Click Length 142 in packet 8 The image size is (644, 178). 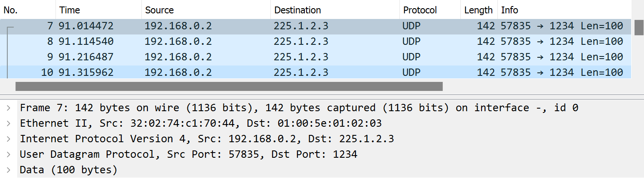486,41
